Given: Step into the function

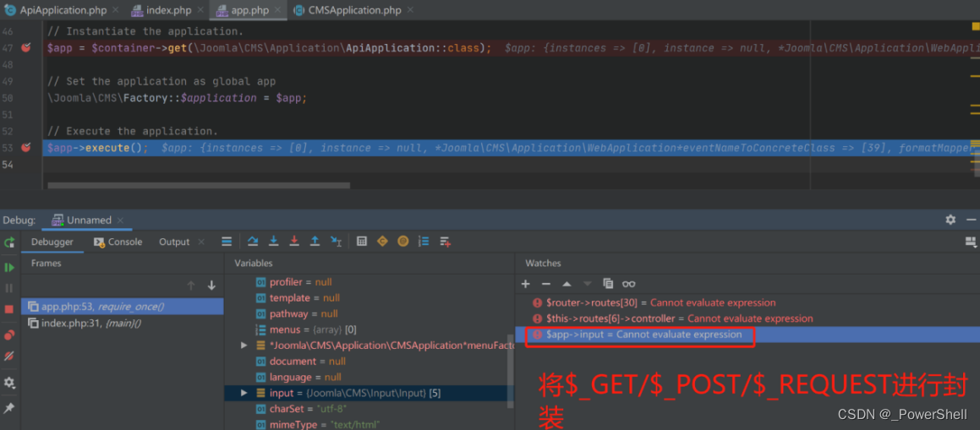Looking at the screenshot, I should tap(273, 242).
